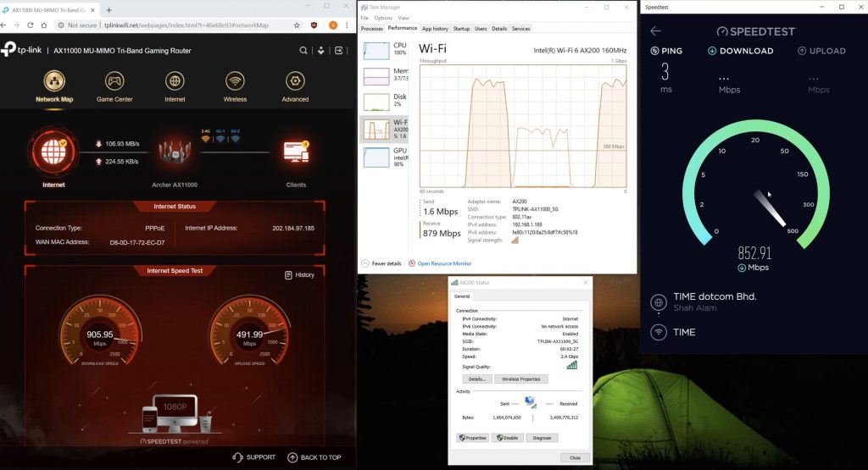This screenshot has width=868, height=470.
Task: Click the Chrome home icon
Action: click(44, 25)
